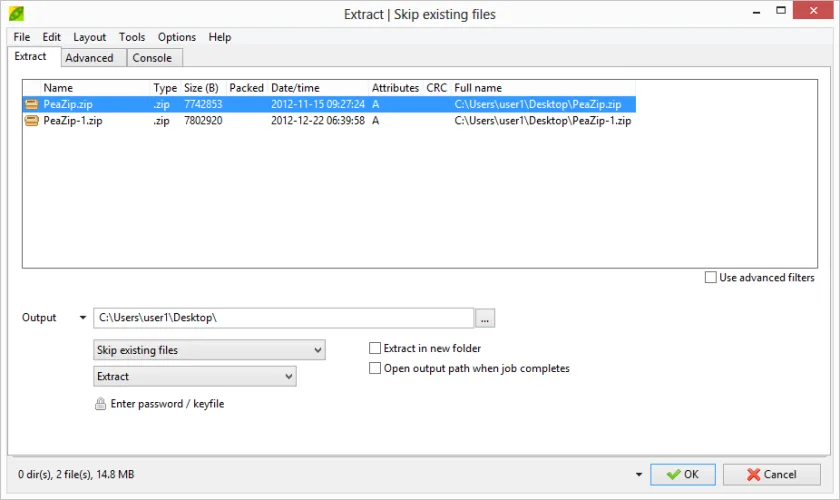
Task: Confirm extraction with the OK button
Action: [x=682, y=474]
